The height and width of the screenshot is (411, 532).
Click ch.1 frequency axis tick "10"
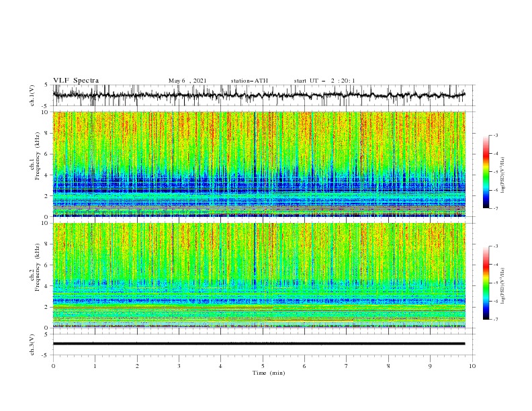click(46, 112)
